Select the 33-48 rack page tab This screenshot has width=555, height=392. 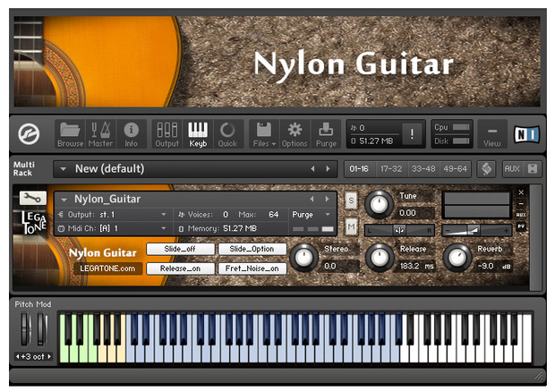tap(423, 169)
